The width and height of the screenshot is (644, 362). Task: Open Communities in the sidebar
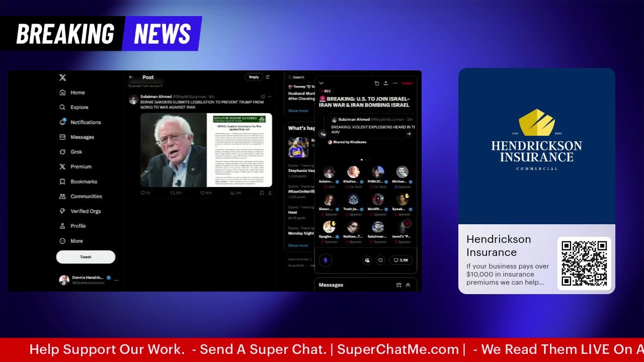(80, 196)
